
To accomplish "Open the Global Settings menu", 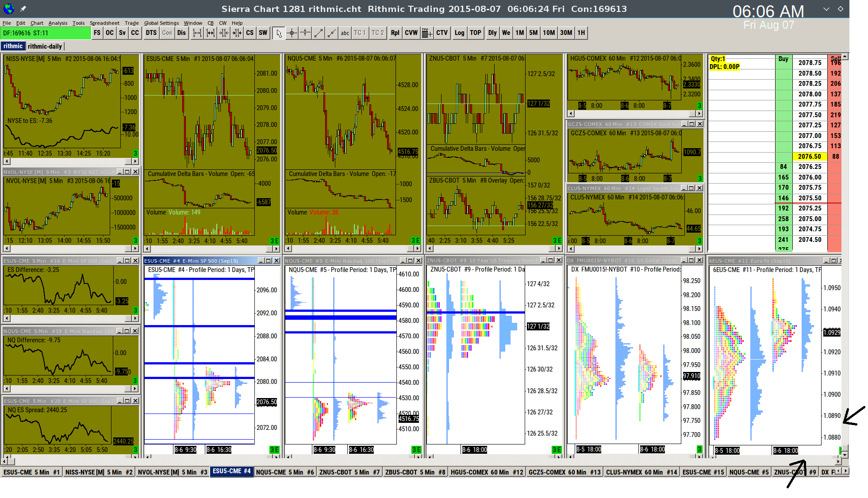I will pyautogui.click(x=161, y=23).
